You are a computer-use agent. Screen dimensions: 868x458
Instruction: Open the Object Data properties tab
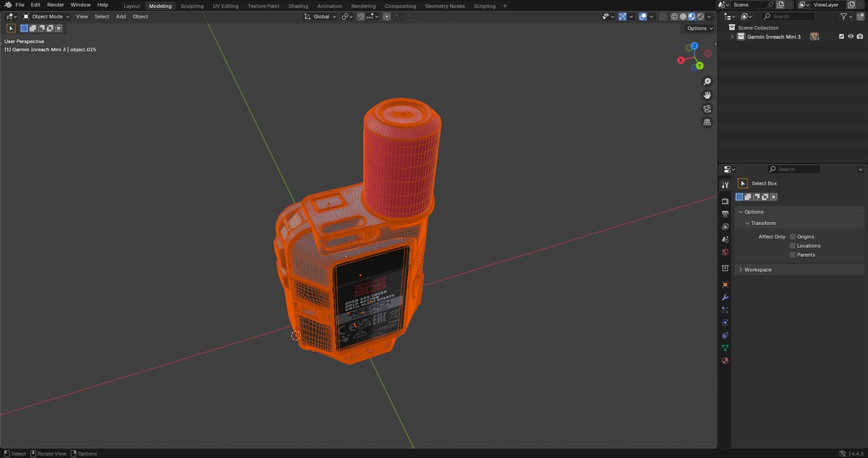[725, 348]
